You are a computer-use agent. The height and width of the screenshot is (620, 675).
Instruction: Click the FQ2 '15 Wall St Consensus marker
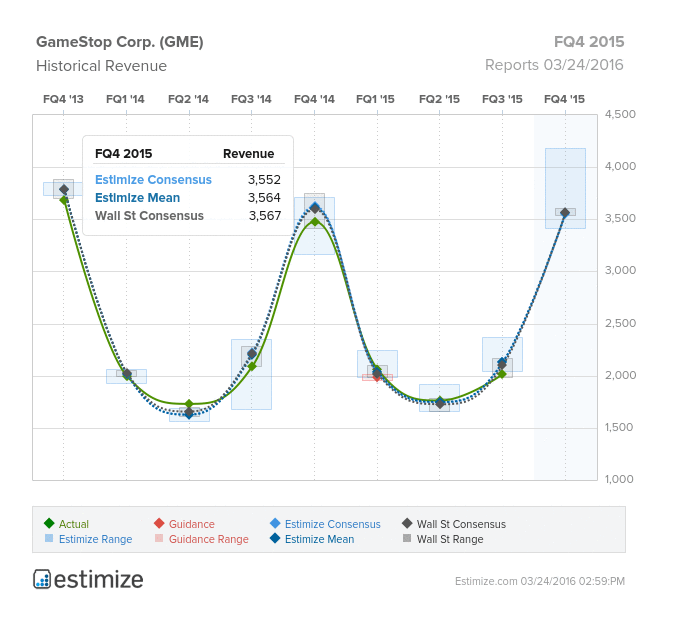point(440,403)
